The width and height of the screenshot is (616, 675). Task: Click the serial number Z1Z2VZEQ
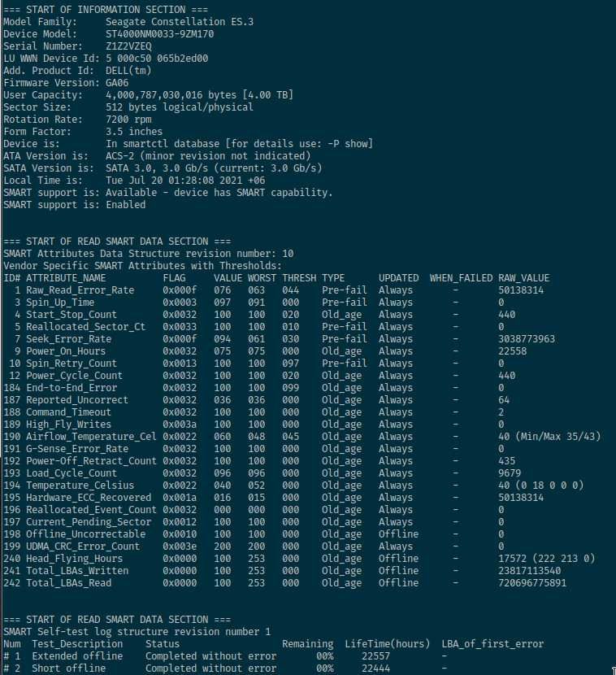tap(128, 46)
